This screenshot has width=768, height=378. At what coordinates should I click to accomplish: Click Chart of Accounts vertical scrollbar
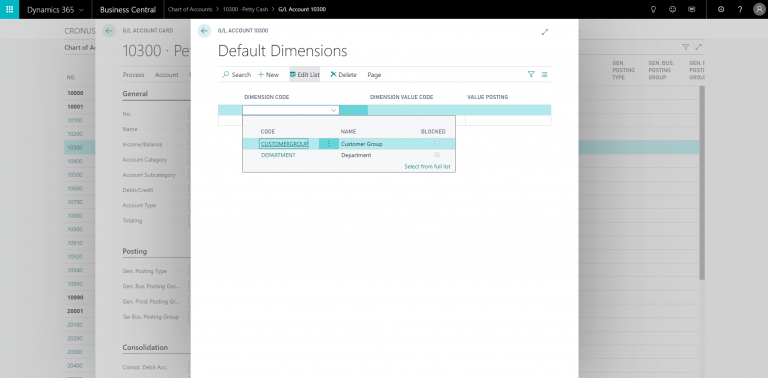tap(701, 182)
